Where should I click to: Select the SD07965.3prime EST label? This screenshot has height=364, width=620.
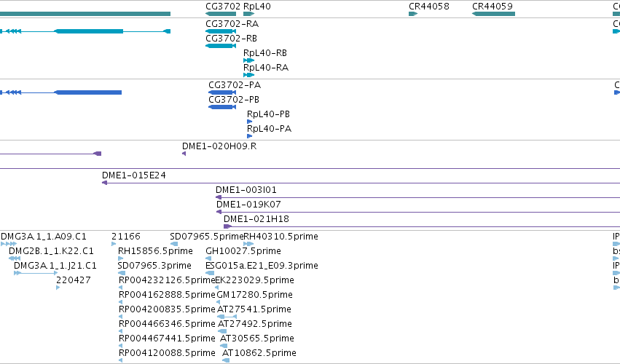[154, 266]
